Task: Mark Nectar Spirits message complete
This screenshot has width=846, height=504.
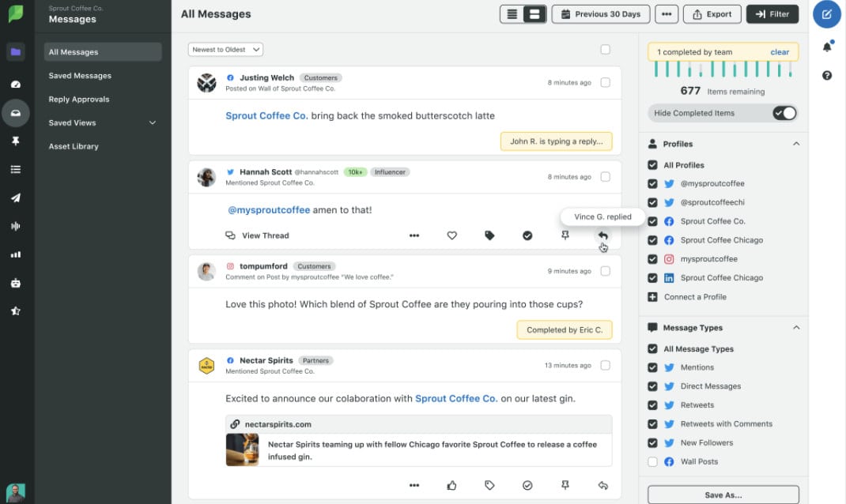Action: [x=527, y=486]
